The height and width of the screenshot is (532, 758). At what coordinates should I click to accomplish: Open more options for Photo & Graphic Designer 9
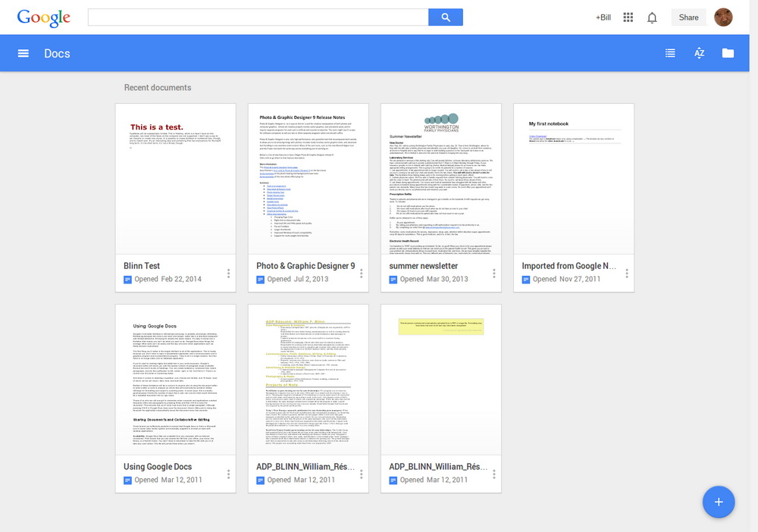pyautogui.click(x=361, y=274)
